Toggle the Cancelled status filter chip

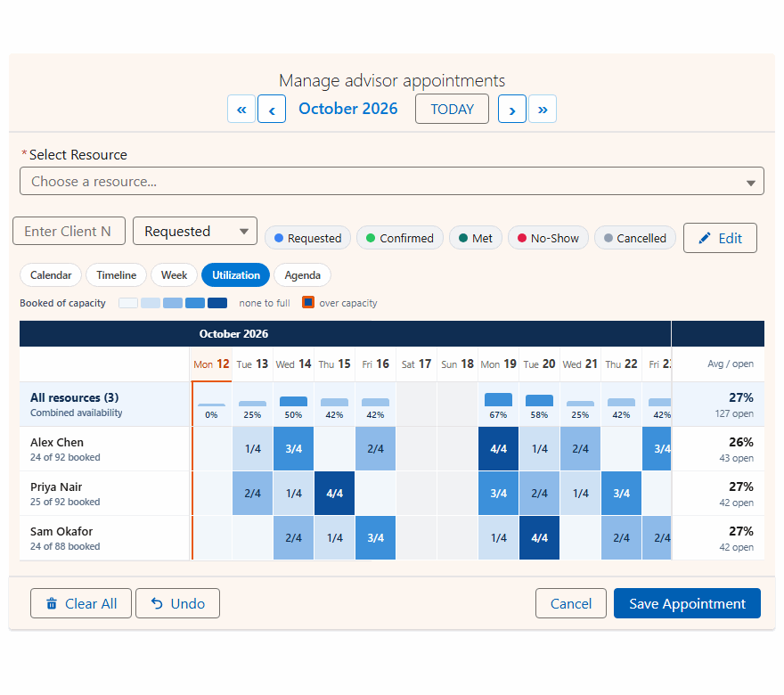pyautogui.click(x=635, y=238)
